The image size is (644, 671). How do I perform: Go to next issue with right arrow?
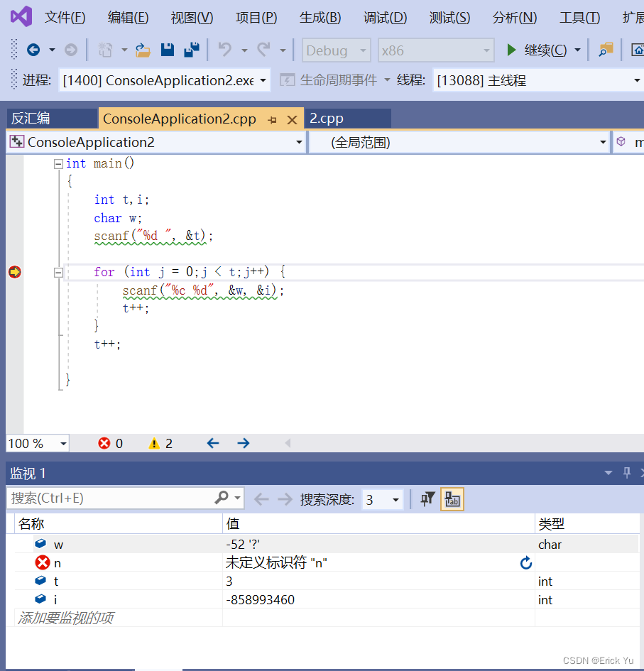244,443
